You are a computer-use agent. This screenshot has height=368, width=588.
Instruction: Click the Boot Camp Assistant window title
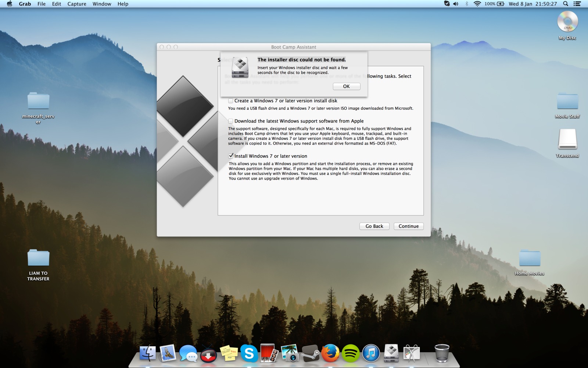click(294, 47)
